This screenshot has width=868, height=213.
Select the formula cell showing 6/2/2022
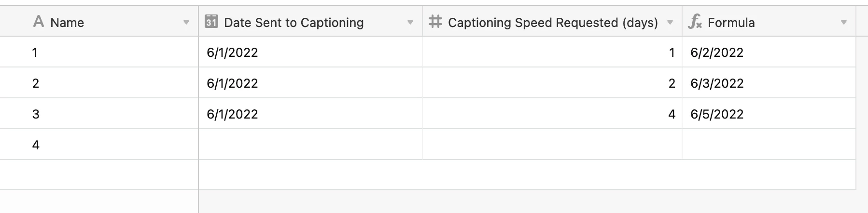pyautogui.click(x=769, y=52)
